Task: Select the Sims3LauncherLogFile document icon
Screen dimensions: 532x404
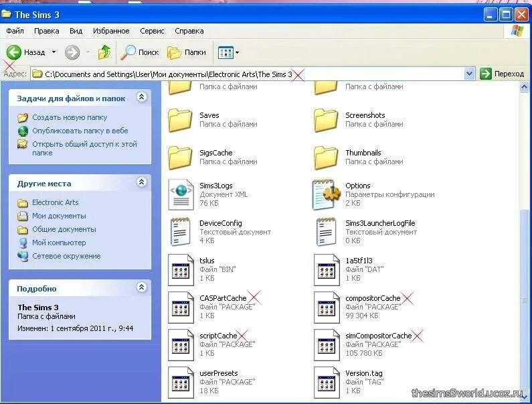Action: [x=326, y=232]
